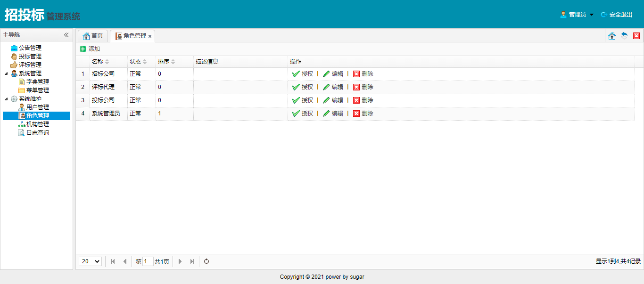Click the 招投标 管理系统 logo title
The height and width of the screenshot is (284, 644).
[42, 15]
